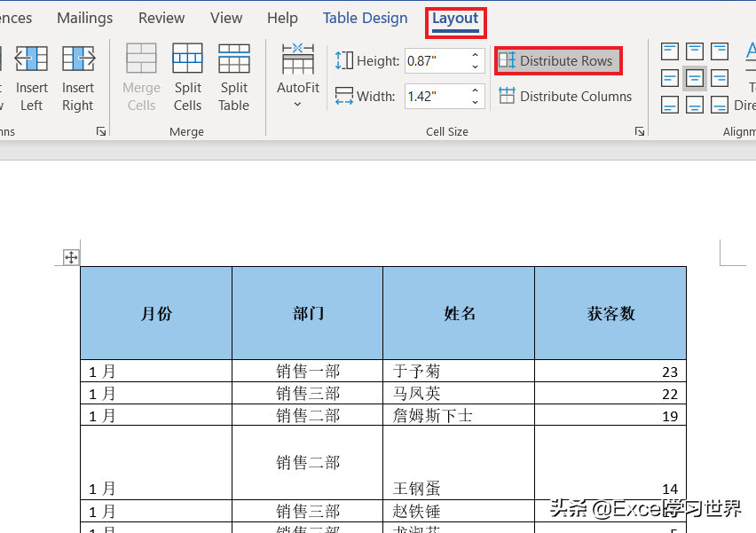756x533 pixels.
Task: Open the Rows & Columns dialog launcher
Action: (x=101, y=131)
